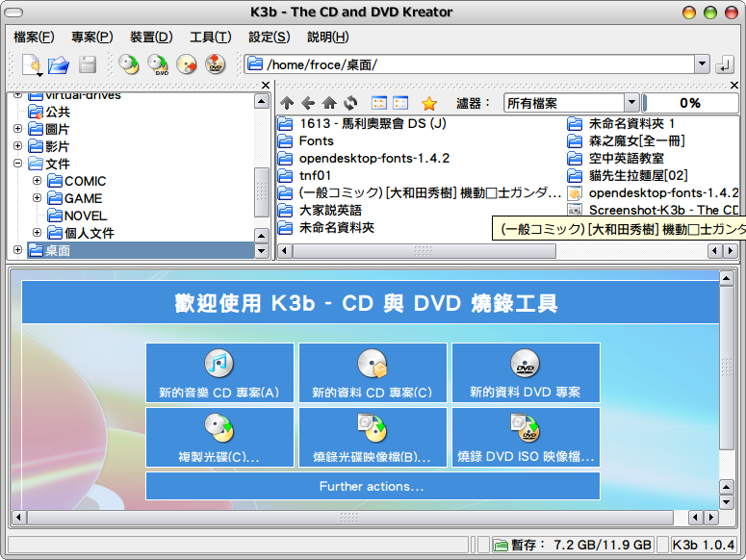The width and height of the screenshot is (746, 560).
Task: Click 新的資料 DVD 專案 button
Action: [x=526, y=372]
